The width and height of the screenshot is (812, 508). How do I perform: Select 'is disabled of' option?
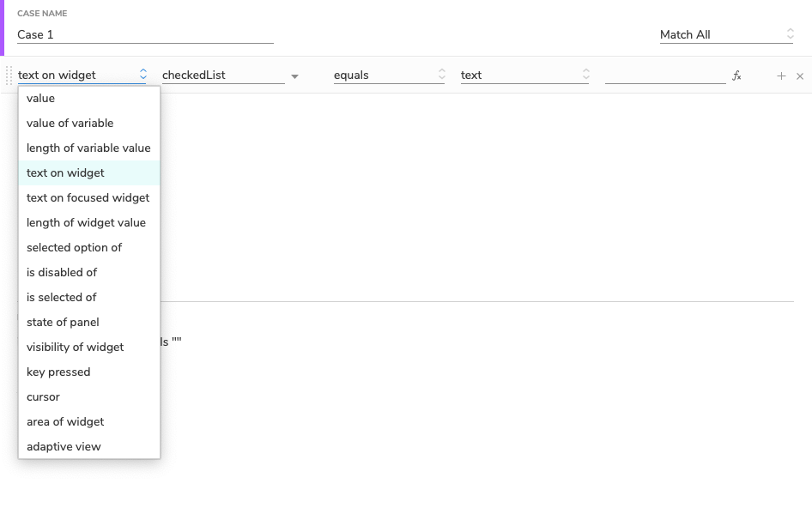(x=62, y=273)
